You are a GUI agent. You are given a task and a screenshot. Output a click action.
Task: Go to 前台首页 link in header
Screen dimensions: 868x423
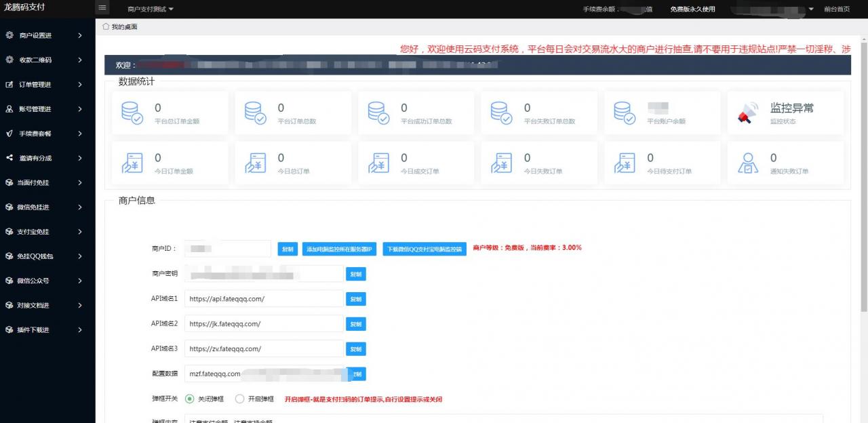(836, 9)
